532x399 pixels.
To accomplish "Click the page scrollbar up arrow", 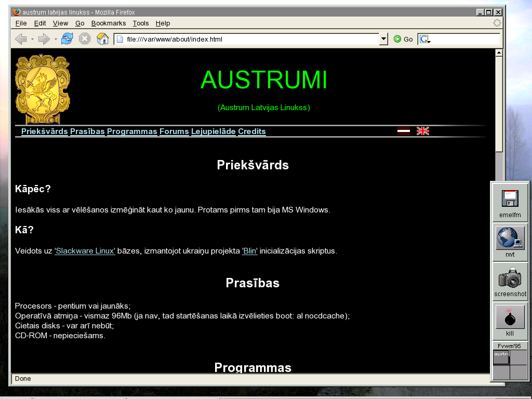I will point(499,52).
